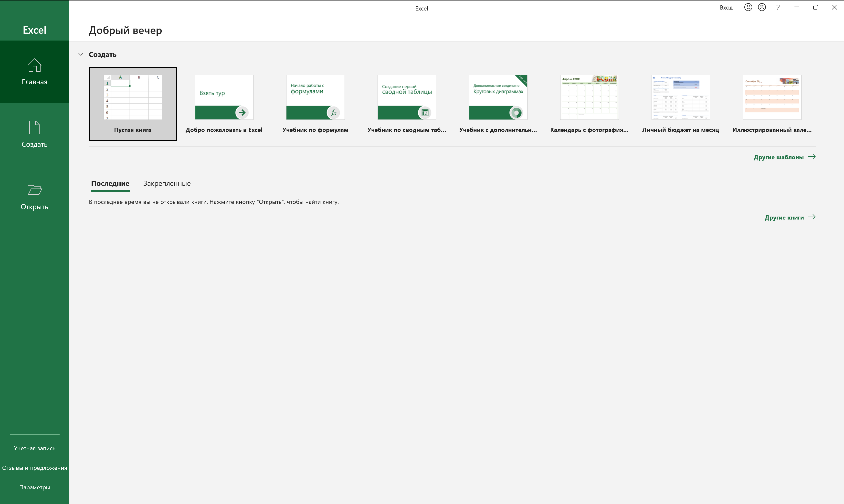Open Отзывы и предложения in sidebar
844x504 pixels.
pyautogui.click(x=34, y=468)
